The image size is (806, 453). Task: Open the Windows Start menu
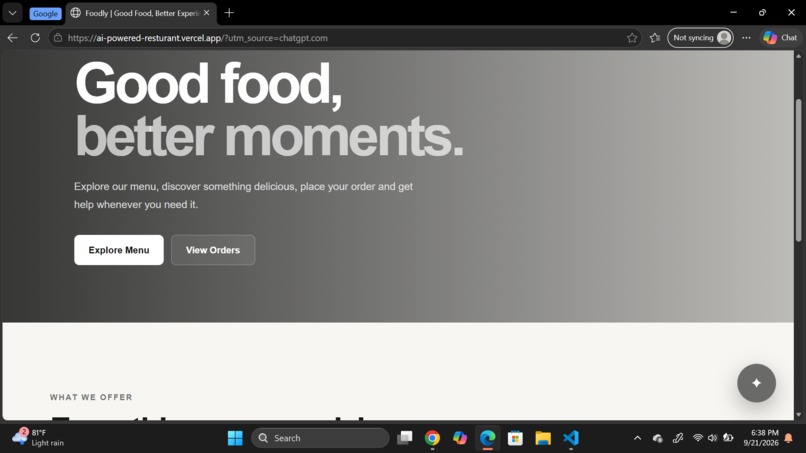[235, 438]
